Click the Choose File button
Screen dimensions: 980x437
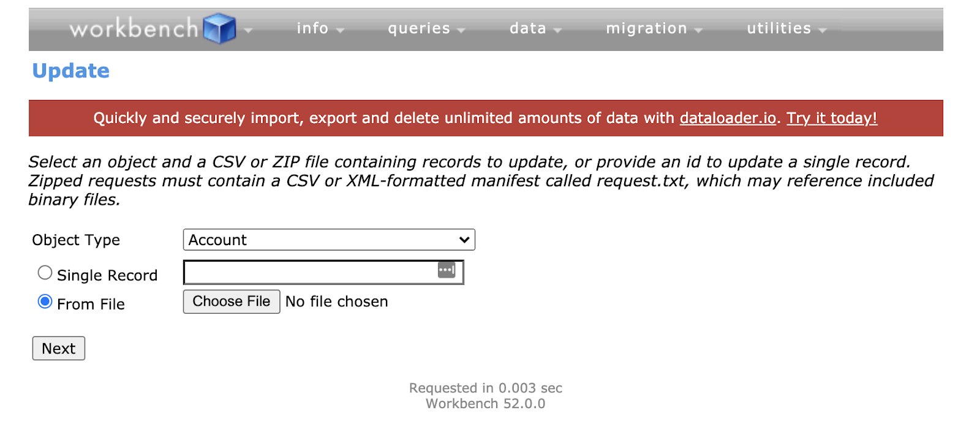point(232,302)
